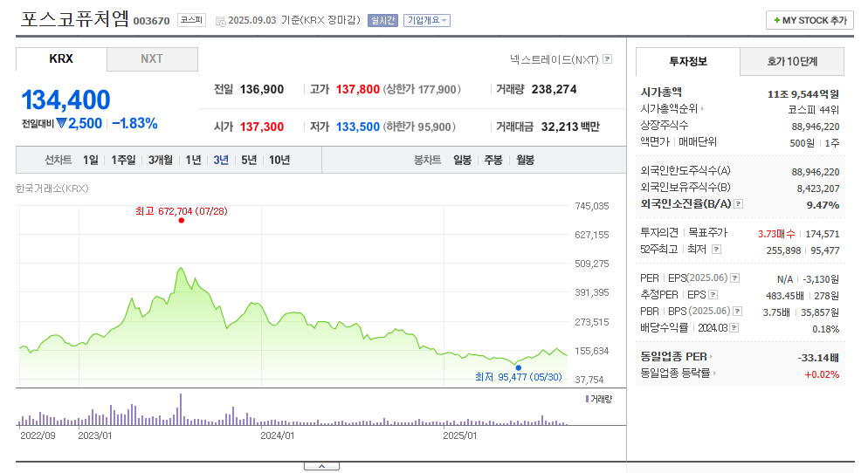
Task: Click the 한국거래소(KRX) chart caption
Action: [x=52, y=189]
